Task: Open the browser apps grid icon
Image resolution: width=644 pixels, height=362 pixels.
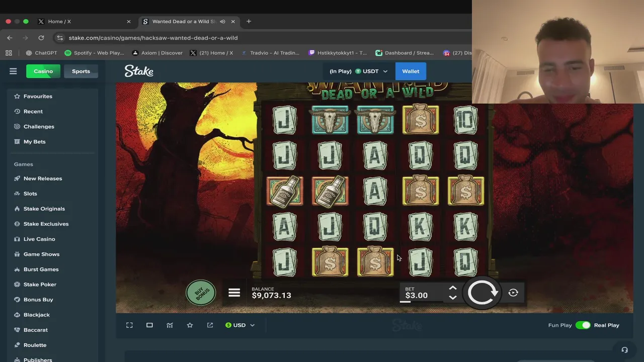Action: [x=9, y=53]
